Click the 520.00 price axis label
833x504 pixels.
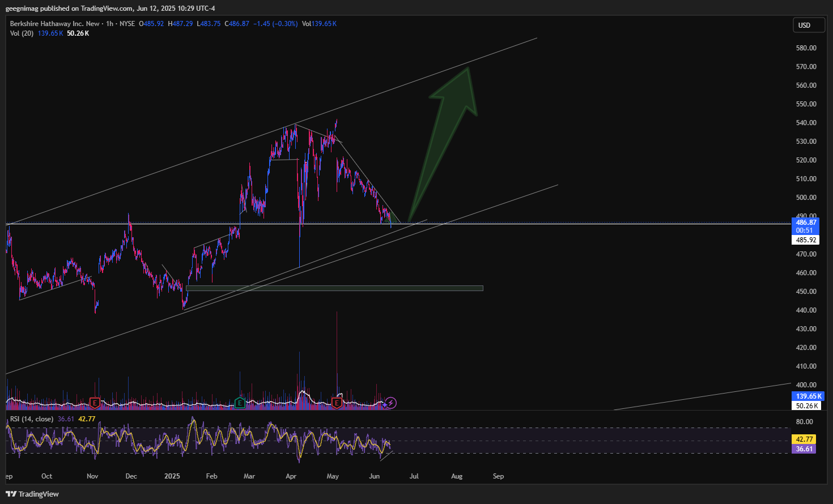806,160
